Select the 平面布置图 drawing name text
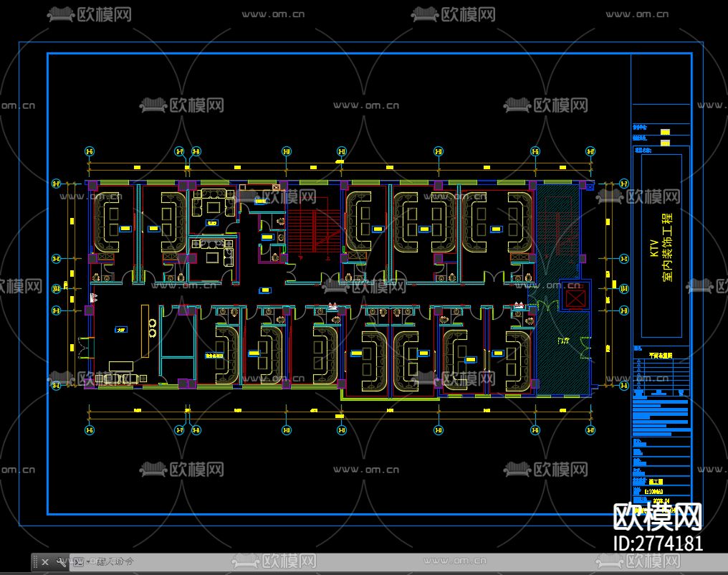The image size is (728, 575). tap(661, 356)
